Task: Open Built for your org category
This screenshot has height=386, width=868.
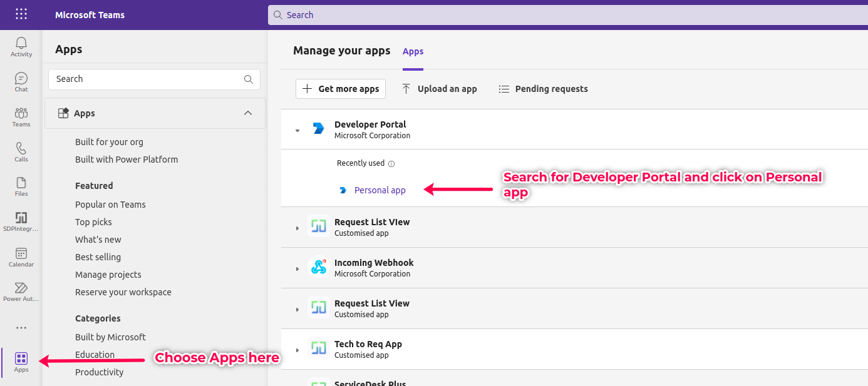Action: click(x=109, y=142)
